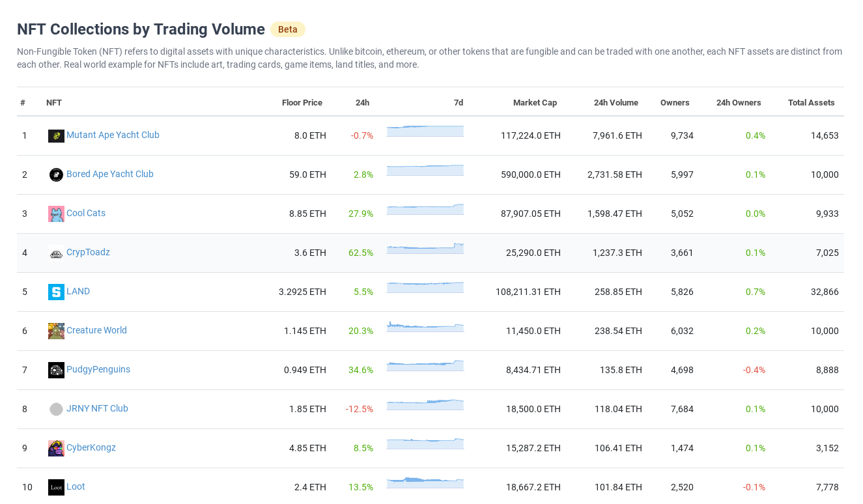Image resolution: width=863 pixels, height=504 pixels.
Task: Click the -0.4% 24h owners value
Action: pos(754,370)
